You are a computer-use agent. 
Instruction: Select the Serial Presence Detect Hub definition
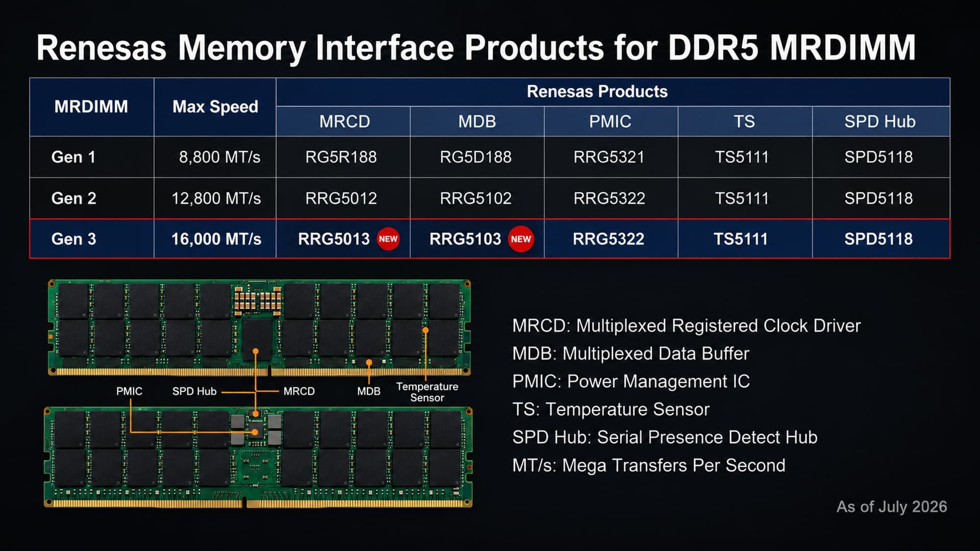pos(665,437)
